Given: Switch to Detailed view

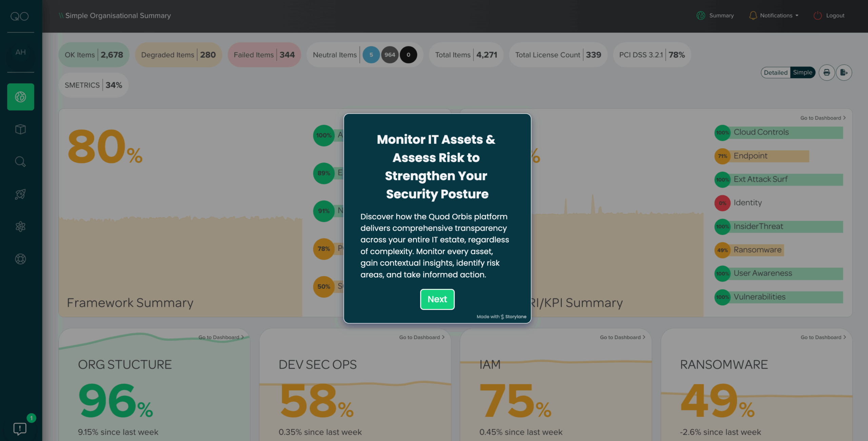Looking at the screenshot, I should (x=775, y=73).
